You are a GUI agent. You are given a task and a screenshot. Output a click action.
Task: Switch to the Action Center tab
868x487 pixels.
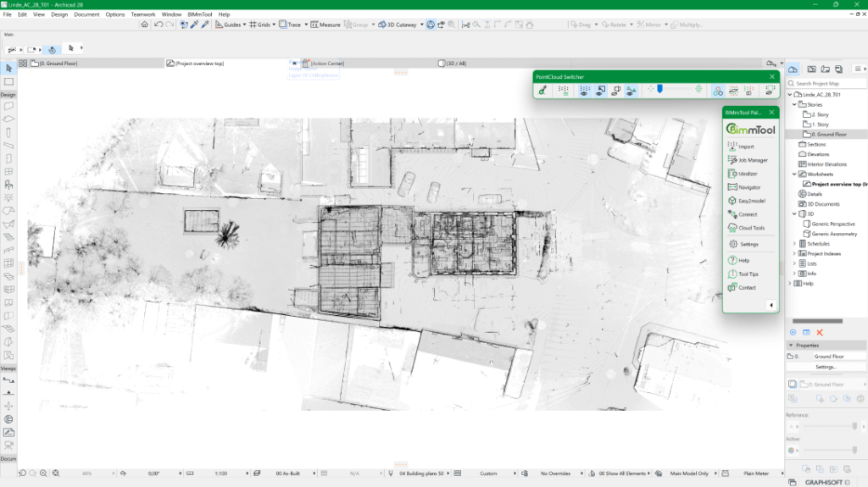coord(327,64)
